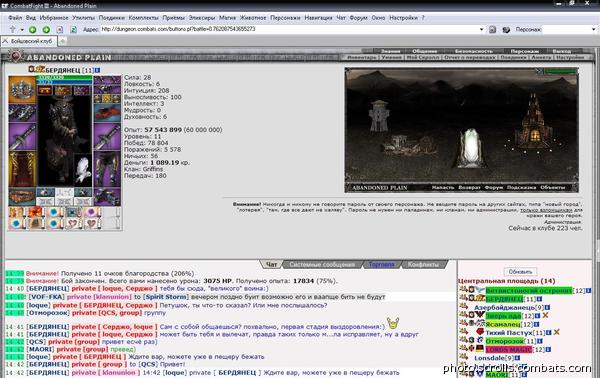Open Мой Скролл in the submenu

[x=422, y=57]
